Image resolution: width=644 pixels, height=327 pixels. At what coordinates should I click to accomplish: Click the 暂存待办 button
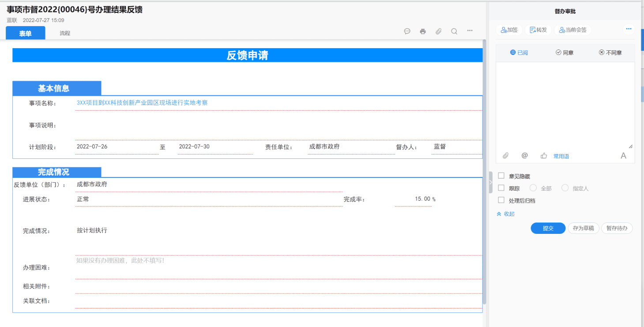coord(617,228)
